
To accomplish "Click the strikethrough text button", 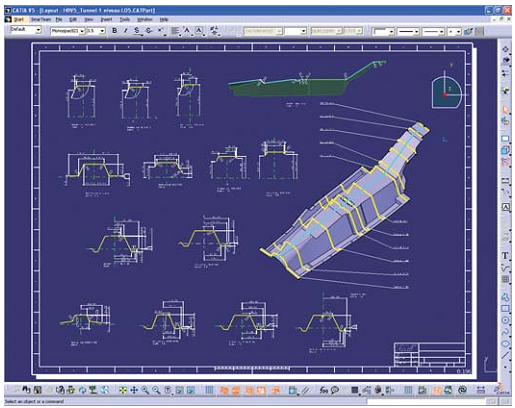I will tap(149, 31).
